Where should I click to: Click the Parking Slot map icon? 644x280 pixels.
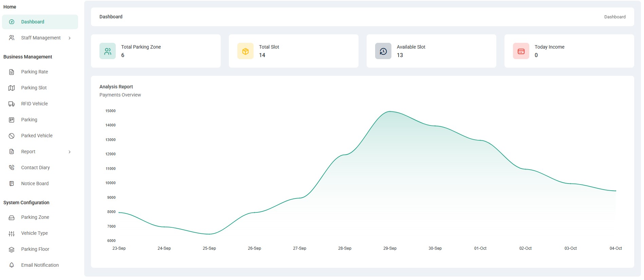point(12,88)
